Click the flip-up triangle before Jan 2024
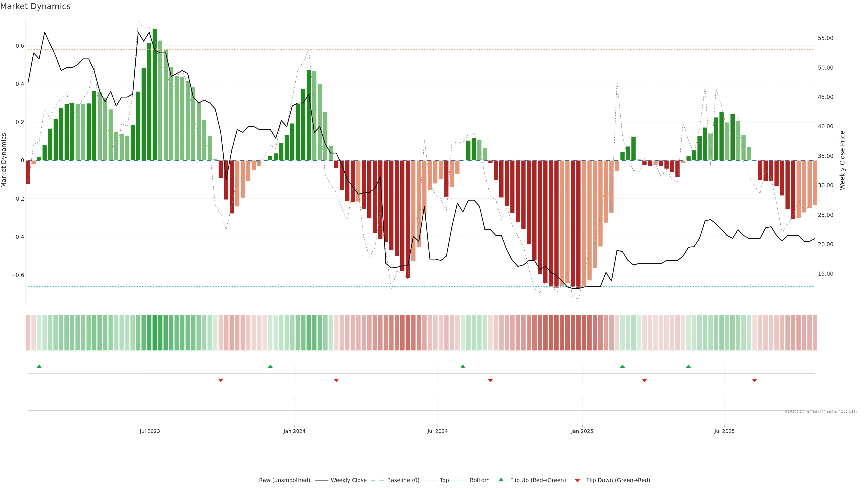The height and width of the screenshot is (488, 868). click(x=270, y=366)
